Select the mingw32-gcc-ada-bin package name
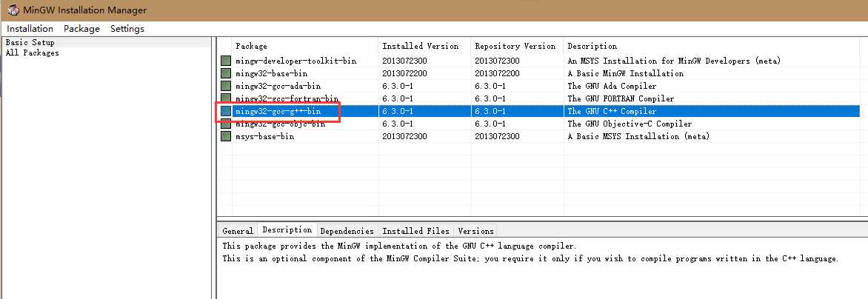This screenshot has width=868, height=299. [x=278, y=86]
